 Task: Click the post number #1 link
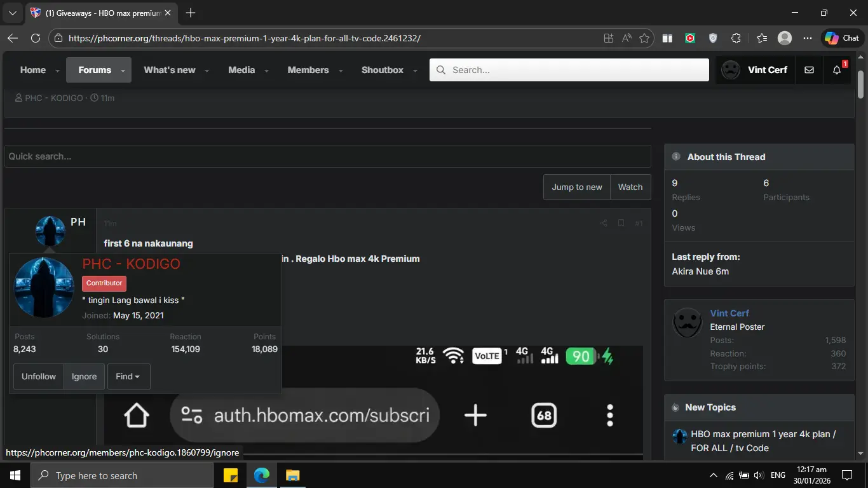(x=639, y=224)
